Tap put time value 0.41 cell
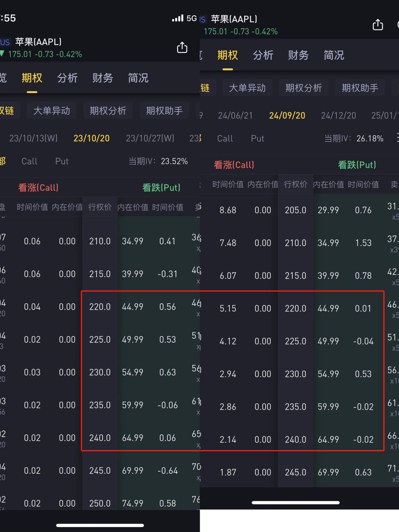 168,241
